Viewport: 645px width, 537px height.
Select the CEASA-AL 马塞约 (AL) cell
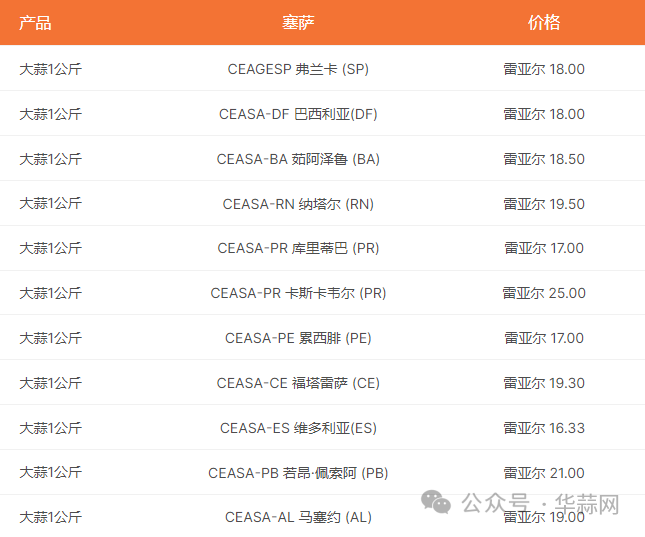point(298,517)
